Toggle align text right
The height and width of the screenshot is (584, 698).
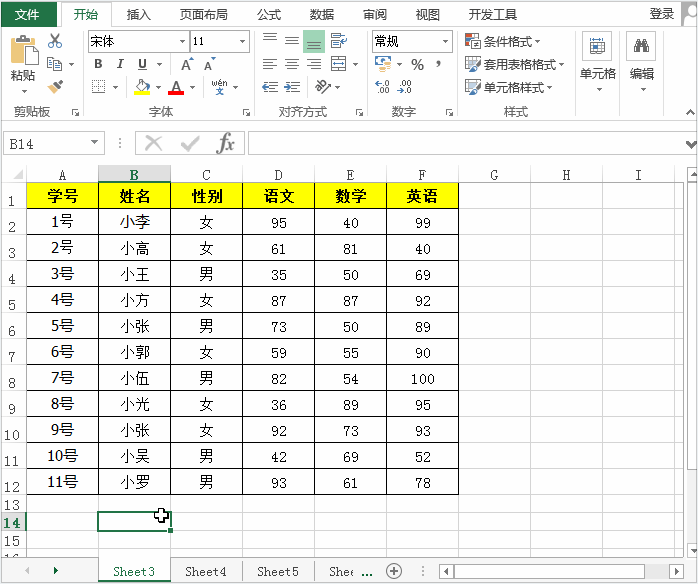(314, 64)
